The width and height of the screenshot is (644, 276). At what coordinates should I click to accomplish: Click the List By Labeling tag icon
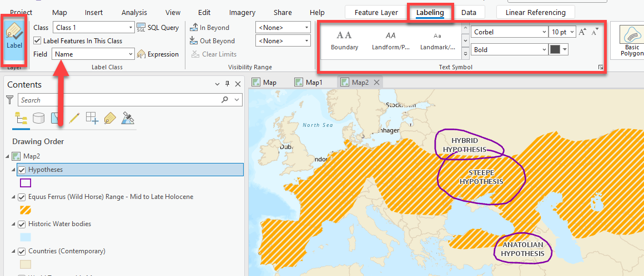110,118
